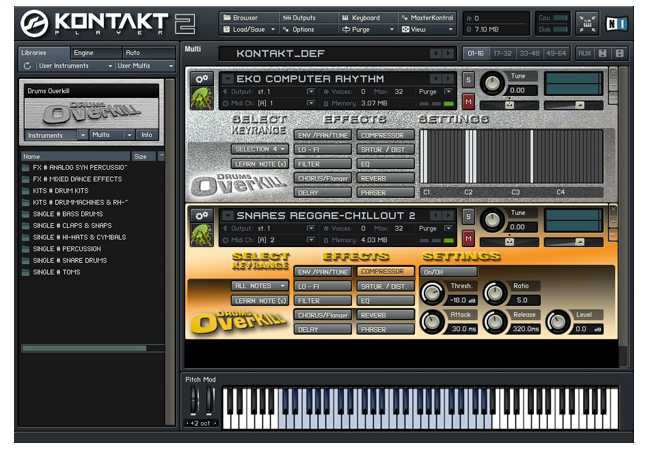
Task: Click the compressor Release knob
Action: point(495,322)
